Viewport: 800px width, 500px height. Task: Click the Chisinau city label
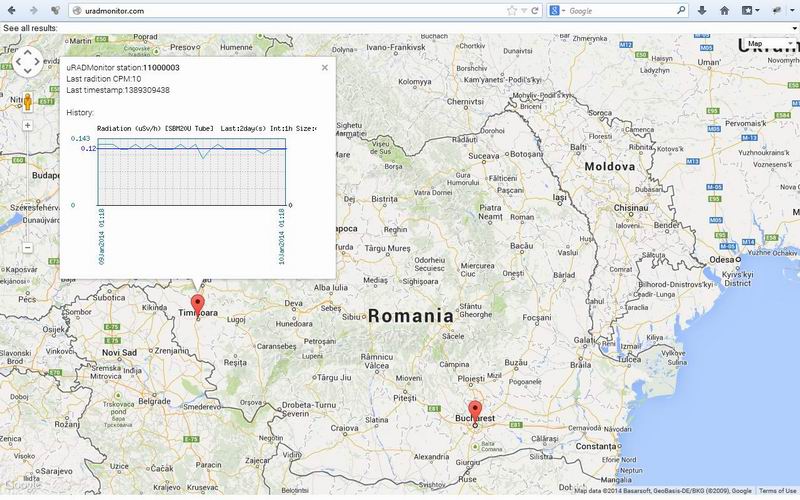click(631, 208)
